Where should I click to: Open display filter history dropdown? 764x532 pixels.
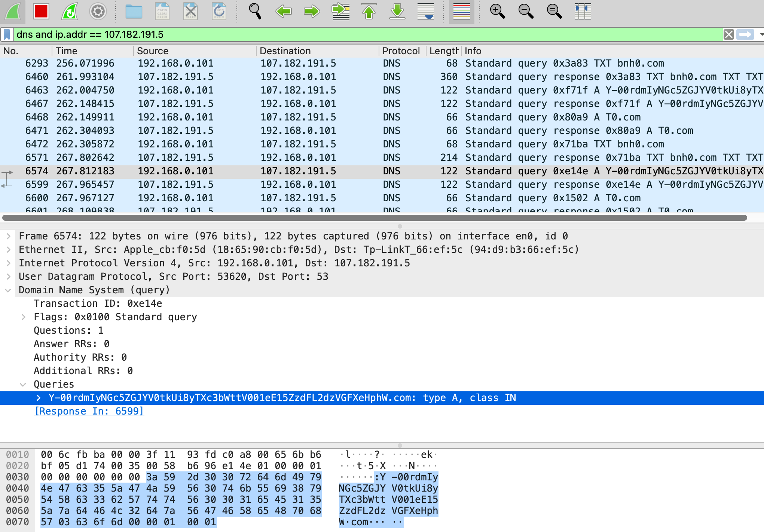tap(761, 34)
